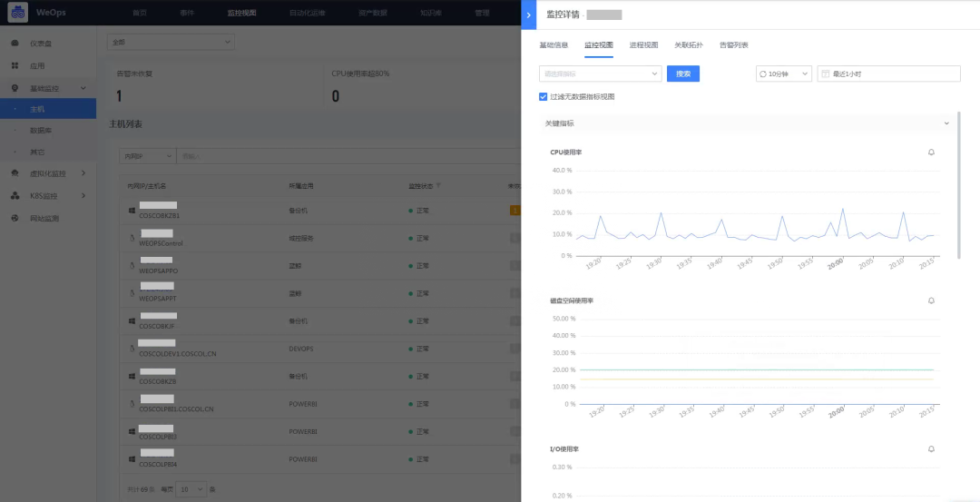Screen dimensions: 980x502
Task: Open 自动化运维 in the top navigation
Action: 308,13
